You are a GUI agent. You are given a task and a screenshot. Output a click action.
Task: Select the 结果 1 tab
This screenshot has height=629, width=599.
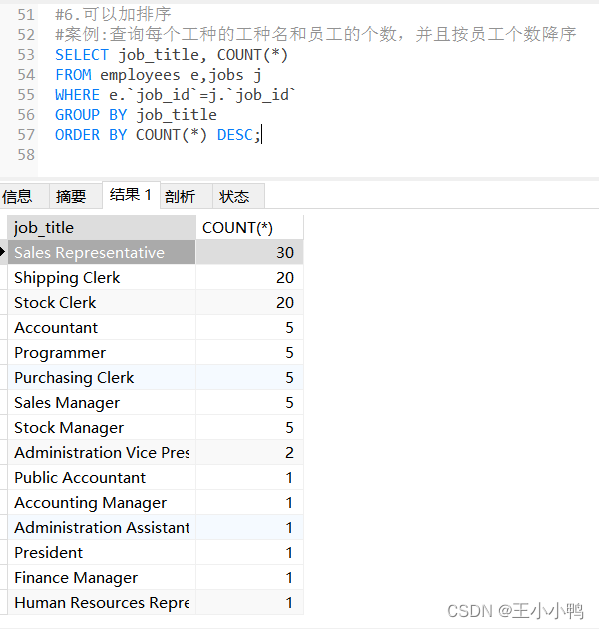coord(132,195)
